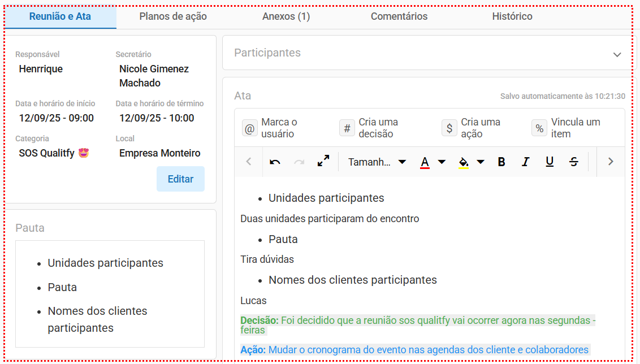The image size is (640, 364).
Task: Click the % link item icon
Action: pyautogui.click(x=539, y=128)
